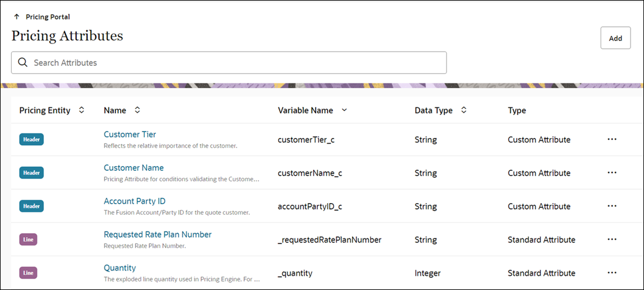The width and height of the screenshot is (644, 290).
Task: Click the Integer data type cell
Action: (x=428, y=273)
